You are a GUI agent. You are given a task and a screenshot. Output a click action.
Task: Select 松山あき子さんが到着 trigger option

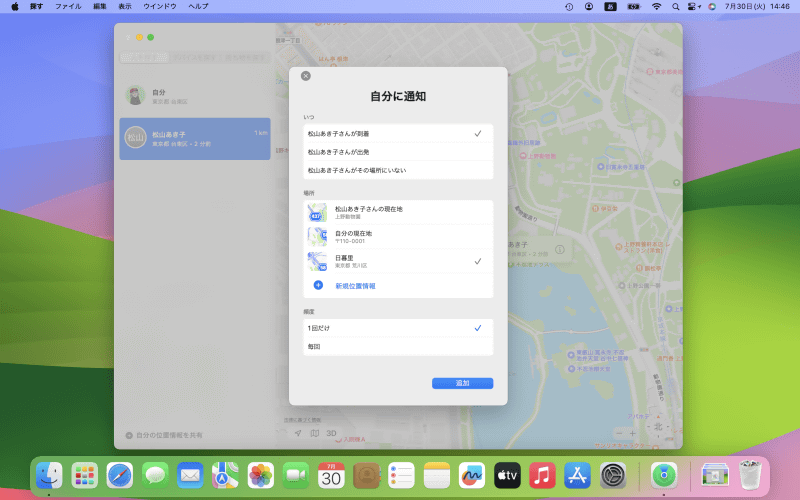click(398, 134)
